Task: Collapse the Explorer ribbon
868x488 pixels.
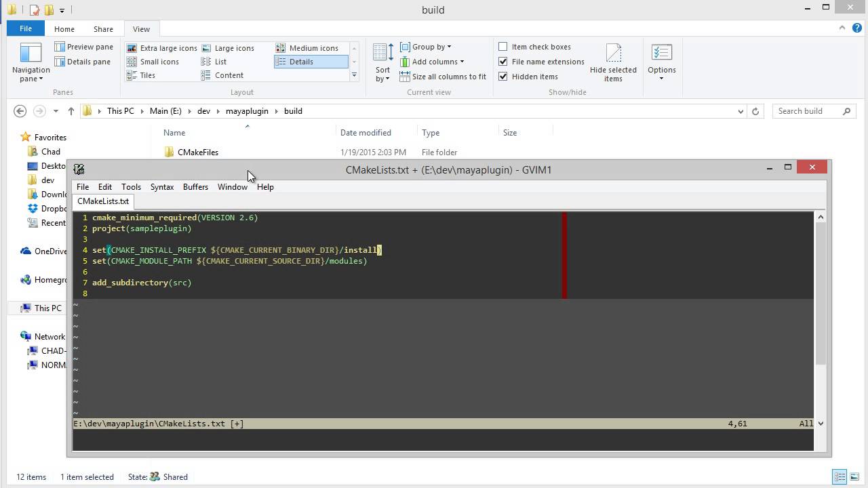Action: (x=842, y=28)
